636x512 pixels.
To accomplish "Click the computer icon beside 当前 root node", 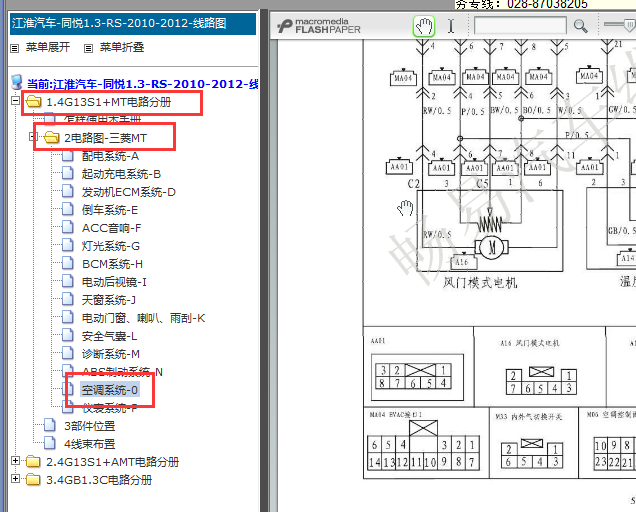I will pos(17,82).
